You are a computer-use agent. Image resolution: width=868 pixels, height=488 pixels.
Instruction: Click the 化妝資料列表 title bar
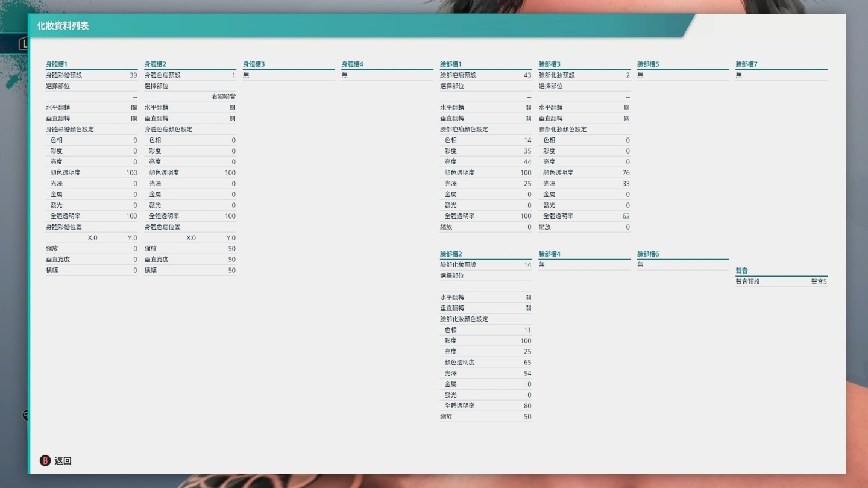pos(362,26)
